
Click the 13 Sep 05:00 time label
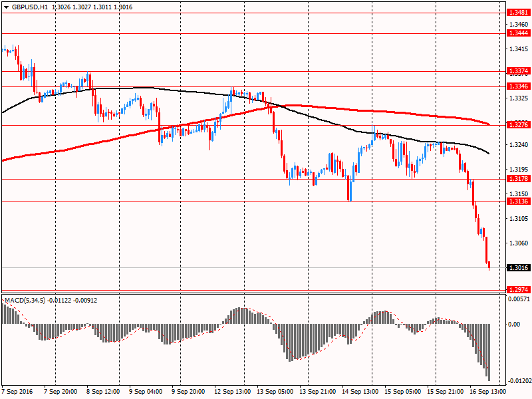[x=275, y=392]
